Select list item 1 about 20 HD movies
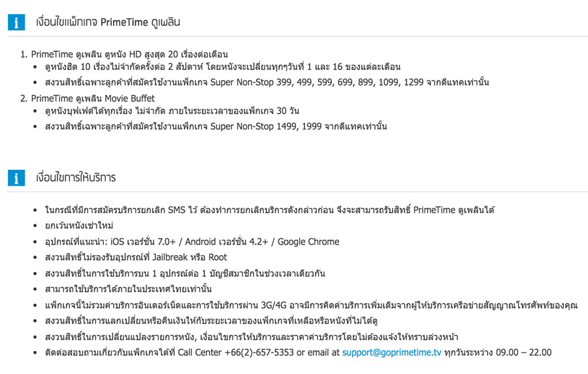The width and height of the screenshot is (588, 374). (x=129, y=54)
